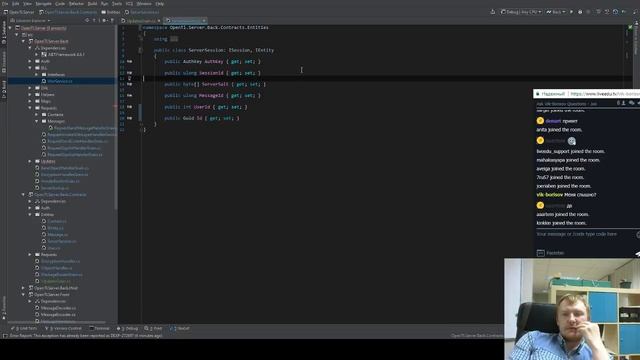Open the Terminal tool window
Viewport: 640px width, 360px height.
click(100, 328)
